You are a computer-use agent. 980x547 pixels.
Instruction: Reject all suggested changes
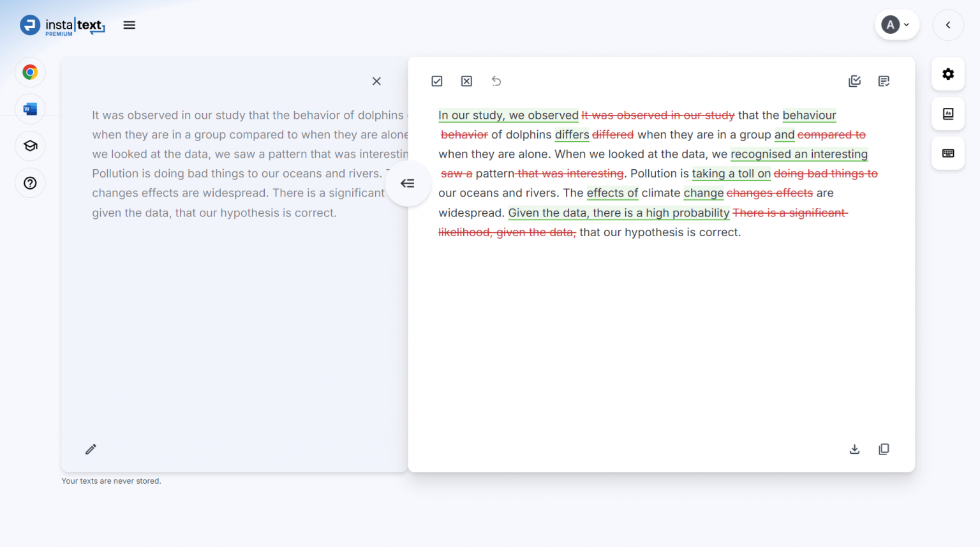(x=466, y=81)
